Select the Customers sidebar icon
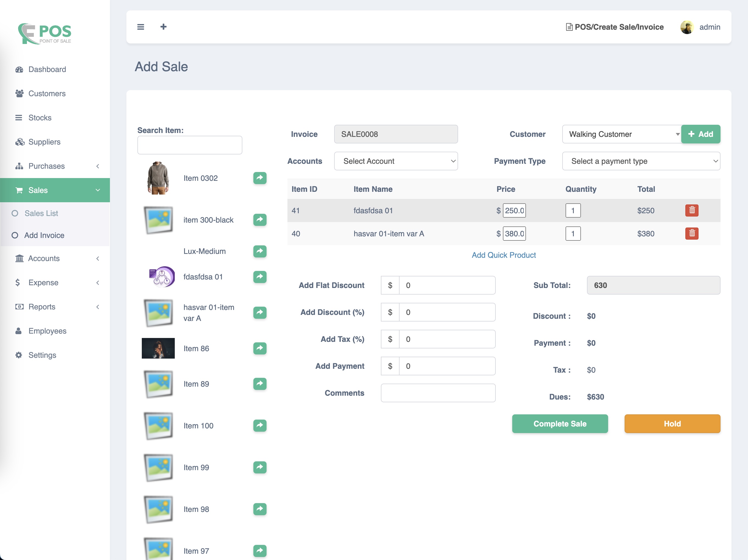 click(x=19, y=93)
